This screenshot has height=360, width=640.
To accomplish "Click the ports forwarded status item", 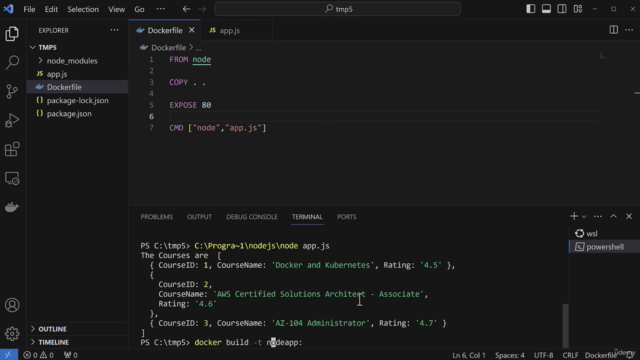I will 71,355.
